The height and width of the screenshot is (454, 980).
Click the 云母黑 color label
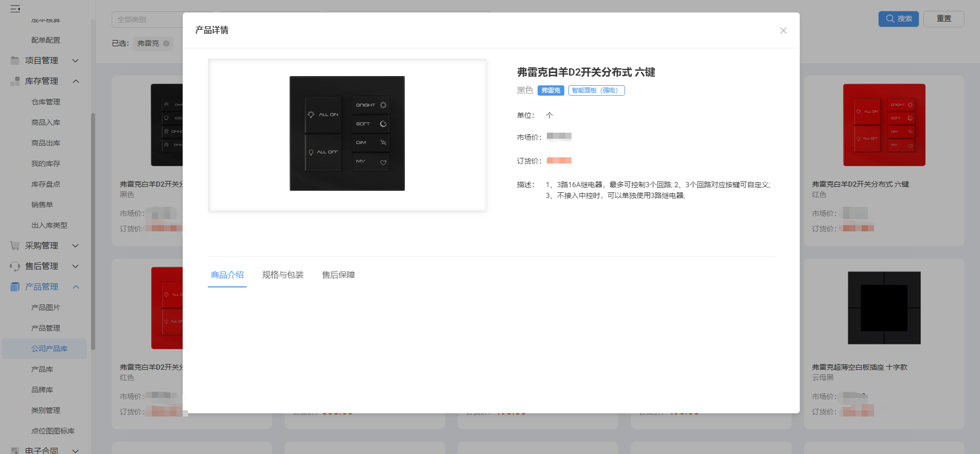(x=823, y=377)
